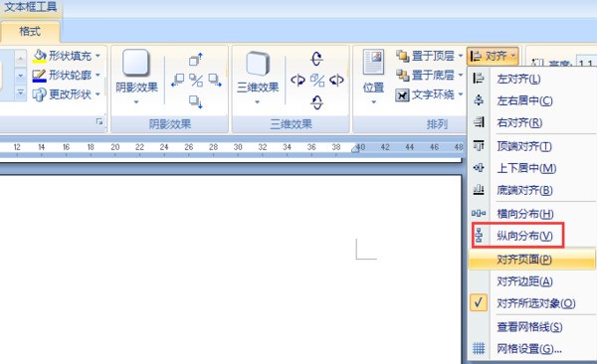Open the 形状填充 dropdown arrow
The image size is (597, 364).
point(98,56)
